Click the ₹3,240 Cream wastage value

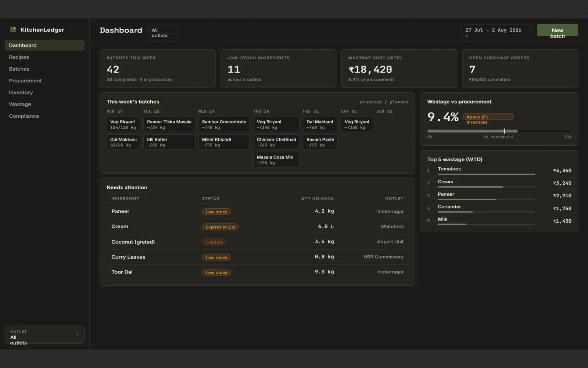pyautogui.click(x=562, y=183)
